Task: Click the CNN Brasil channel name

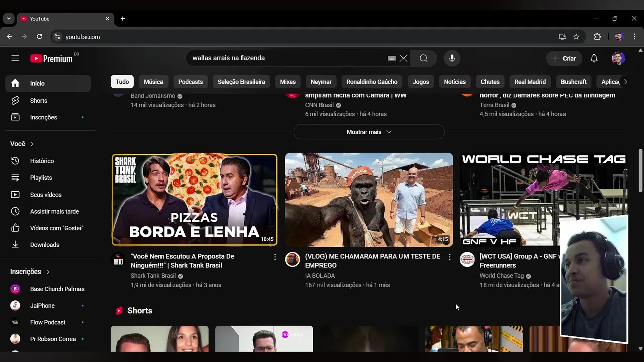Action: point(319,105)
